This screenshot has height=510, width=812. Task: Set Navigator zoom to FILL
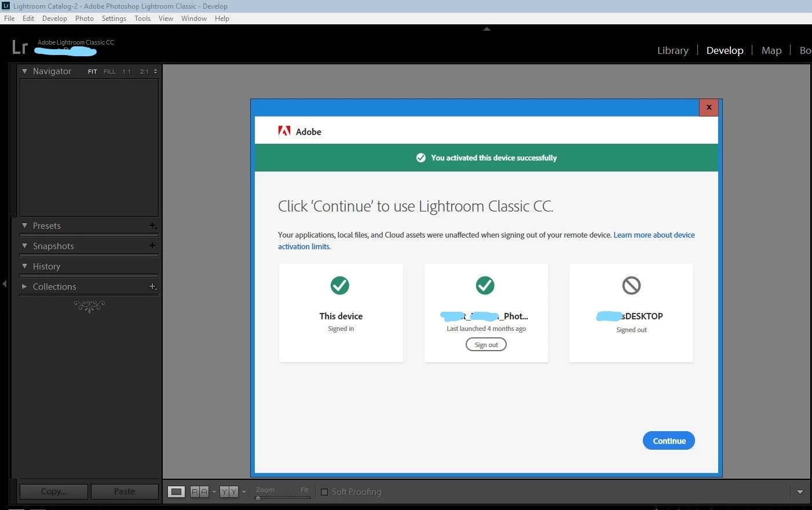(109, 72)
